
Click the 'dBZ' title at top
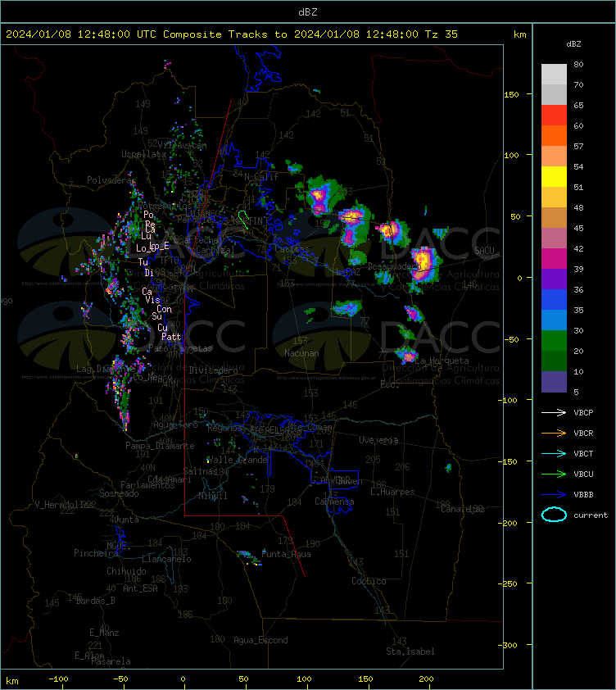[308, 12]
